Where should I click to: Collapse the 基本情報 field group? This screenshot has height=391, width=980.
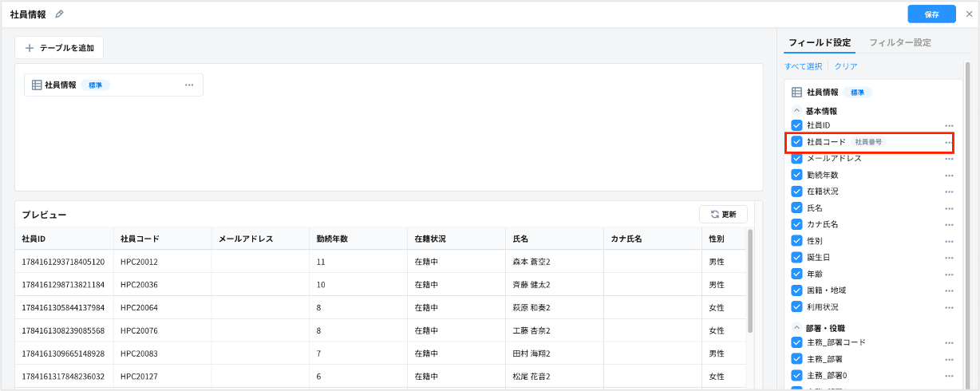pos(796,111)
